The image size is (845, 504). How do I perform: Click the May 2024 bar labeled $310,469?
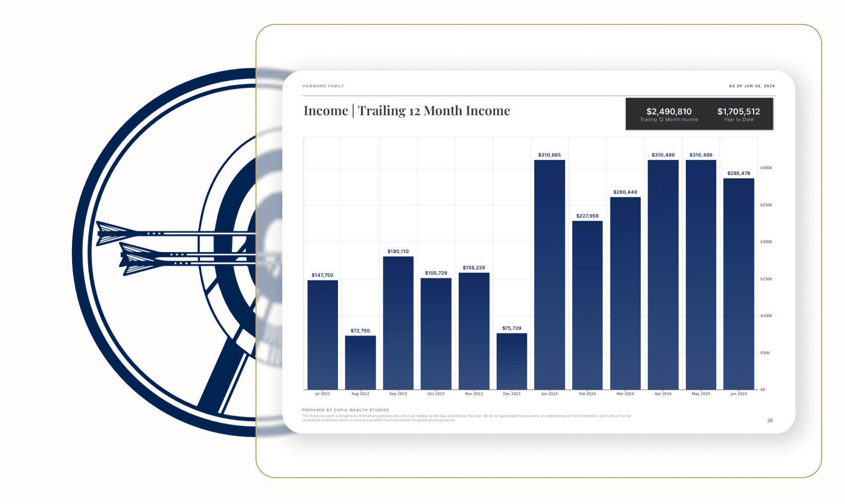click(701, 275)
